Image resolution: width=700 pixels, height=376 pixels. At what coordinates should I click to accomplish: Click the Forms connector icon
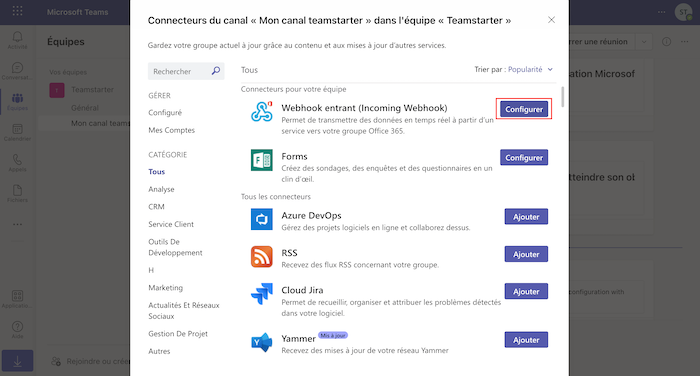click(262, 160)
